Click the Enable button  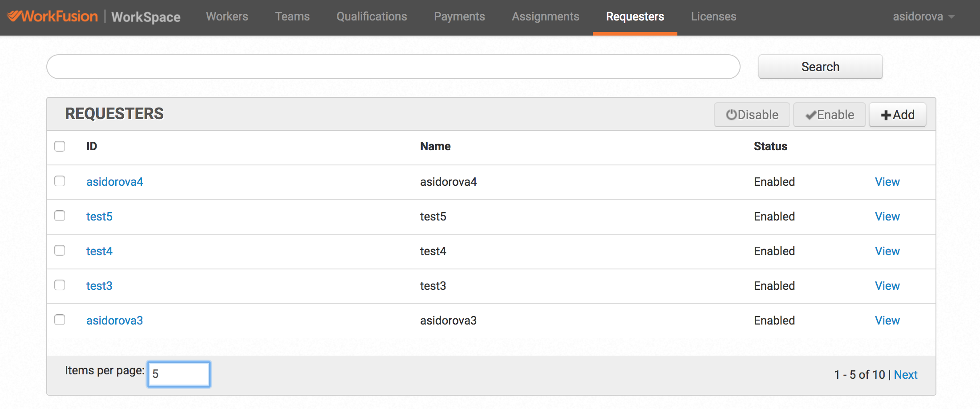[830, 115]
